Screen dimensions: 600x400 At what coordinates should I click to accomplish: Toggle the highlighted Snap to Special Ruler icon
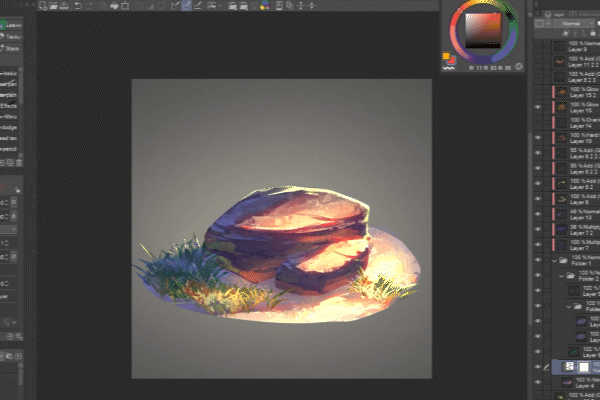[x=186, y=5]
